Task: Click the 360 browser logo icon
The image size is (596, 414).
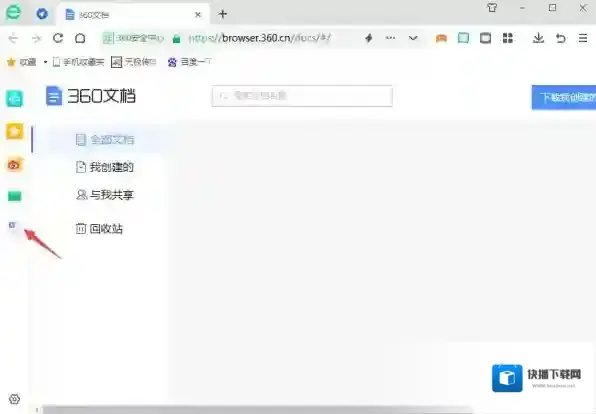Action: coord(13,12)
